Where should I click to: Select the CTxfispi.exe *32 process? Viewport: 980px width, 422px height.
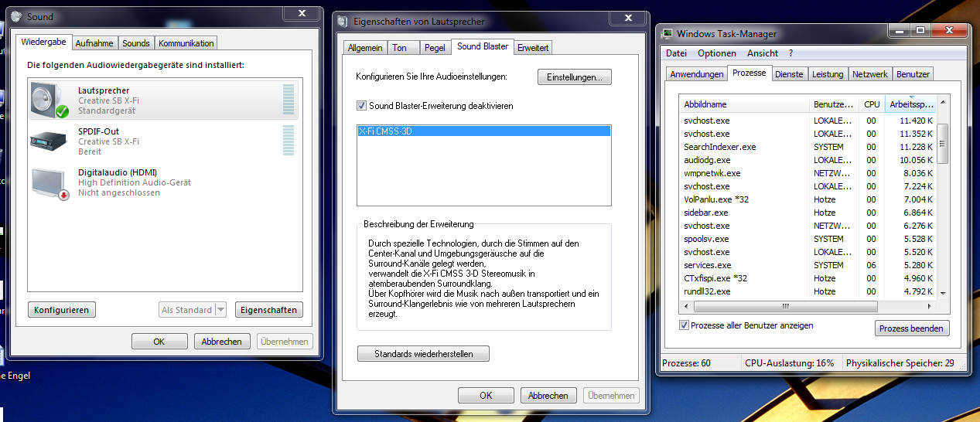[808, 278]
